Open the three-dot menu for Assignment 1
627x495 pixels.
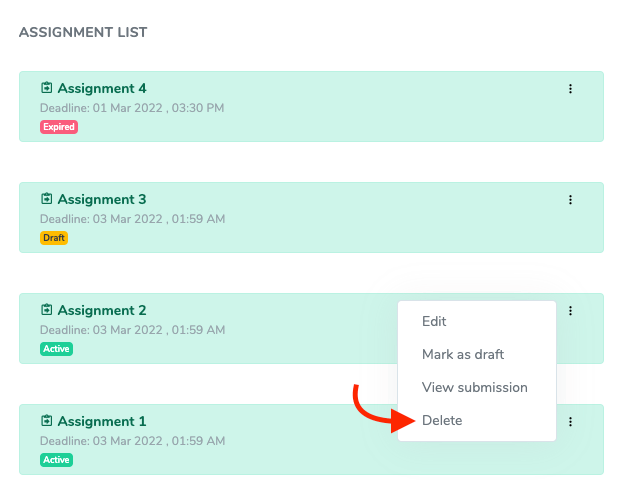pos(571,422)
